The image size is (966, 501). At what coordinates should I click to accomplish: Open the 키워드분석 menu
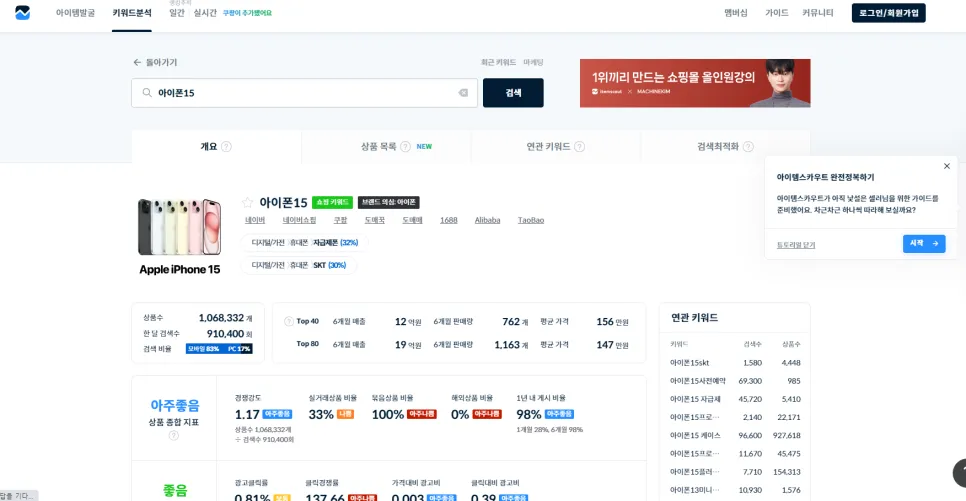pyautogui.click(x=132, y=13)
